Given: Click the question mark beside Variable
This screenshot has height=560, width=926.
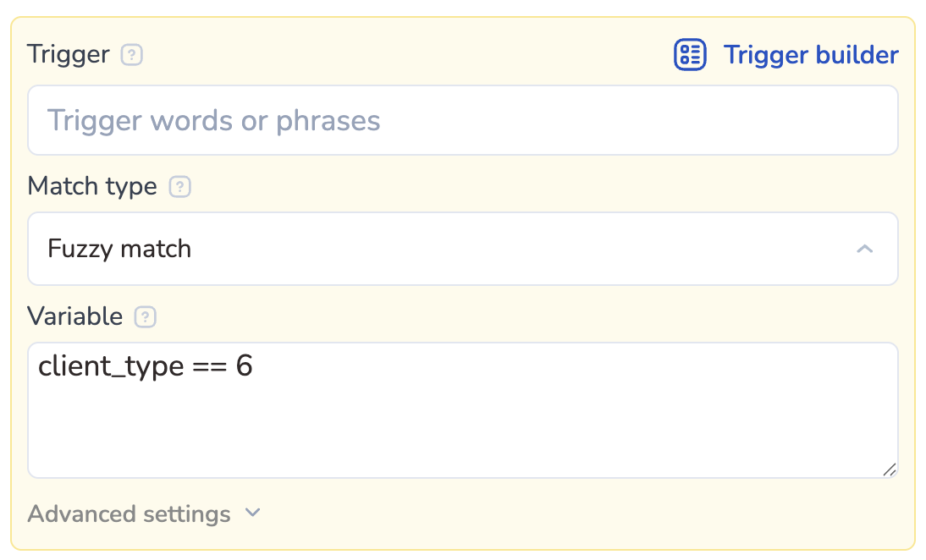Looking at the screenshot, I should click(x=146, y=317).
